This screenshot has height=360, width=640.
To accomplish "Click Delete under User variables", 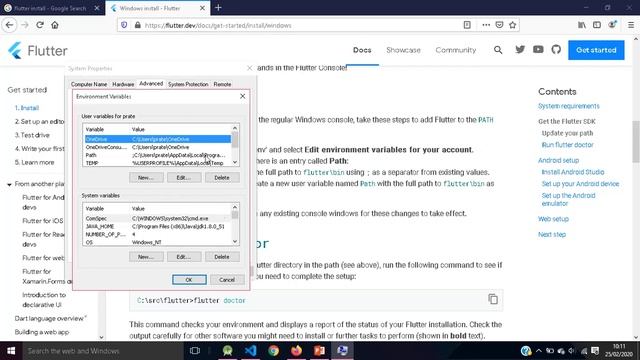I will tap(222, 178).
